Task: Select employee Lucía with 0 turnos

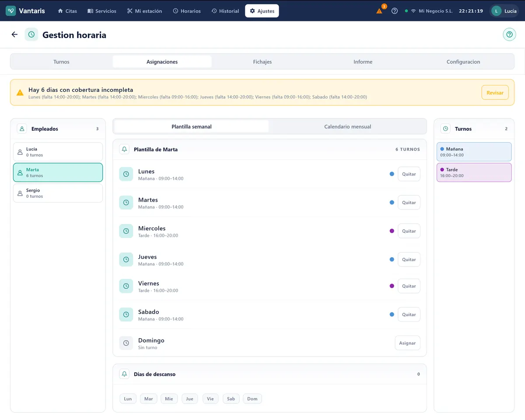Action: click(58, 152)
